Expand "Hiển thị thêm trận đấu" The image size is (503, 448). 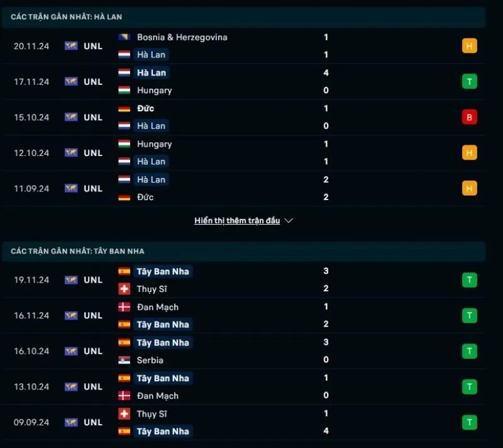237,221
